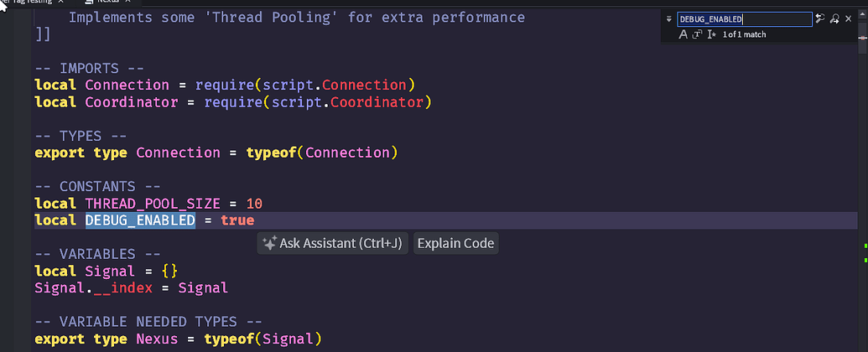This screenshot has height=352, width=868.
Task: Click the Nexus tab script icon
Action: click(89, 2)
